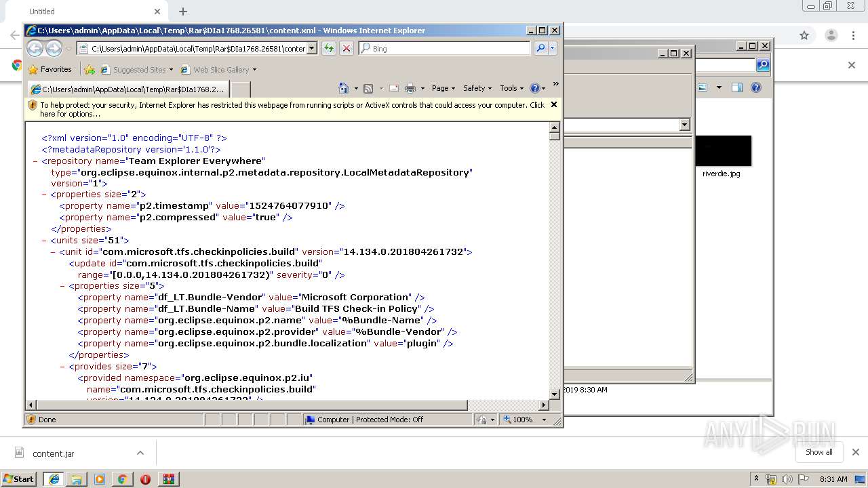Open the Safety menu
868x488 pixels.
tap(477, 88)
